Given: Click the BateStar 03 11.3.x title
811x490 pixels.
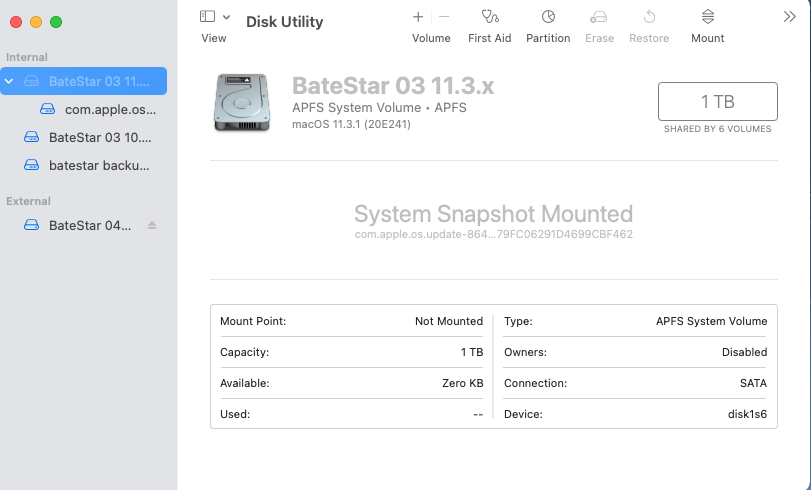Looking at the screenshot, I should 393,86.
